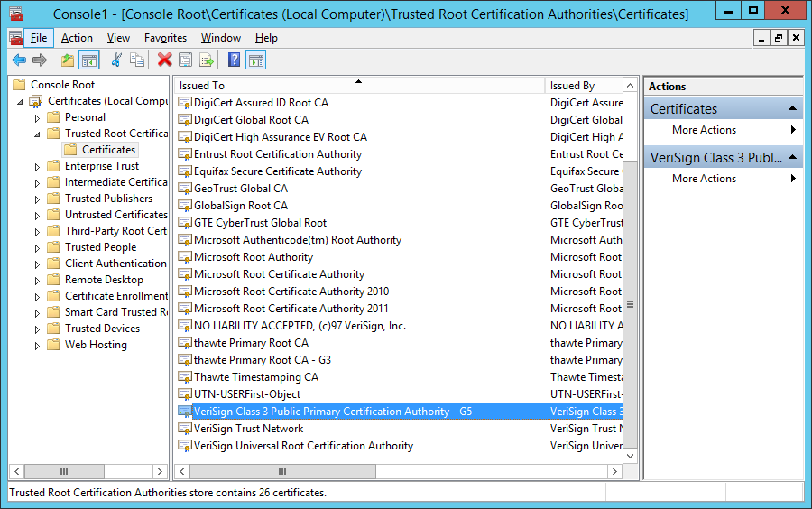Expand the Remote Desktop node
Image resolution: width=812 pixels, height=509 pixels.
37,280
